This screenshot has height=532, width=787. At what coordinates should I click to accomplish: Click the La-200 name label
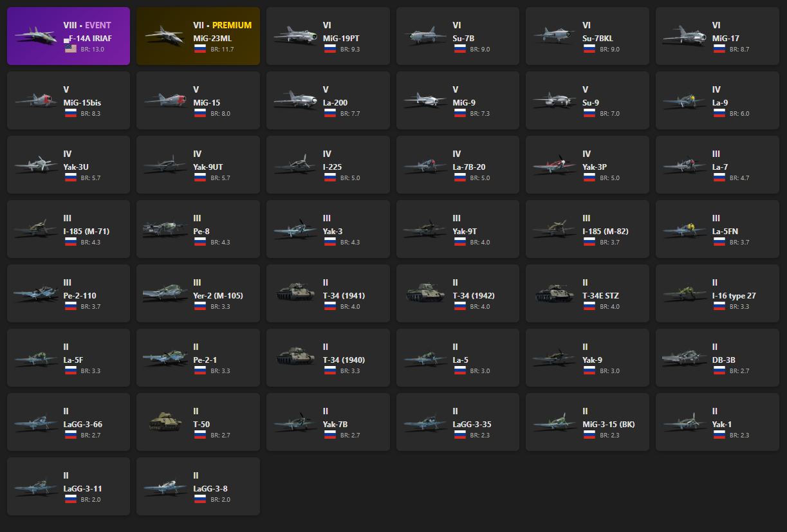(333, 103)
